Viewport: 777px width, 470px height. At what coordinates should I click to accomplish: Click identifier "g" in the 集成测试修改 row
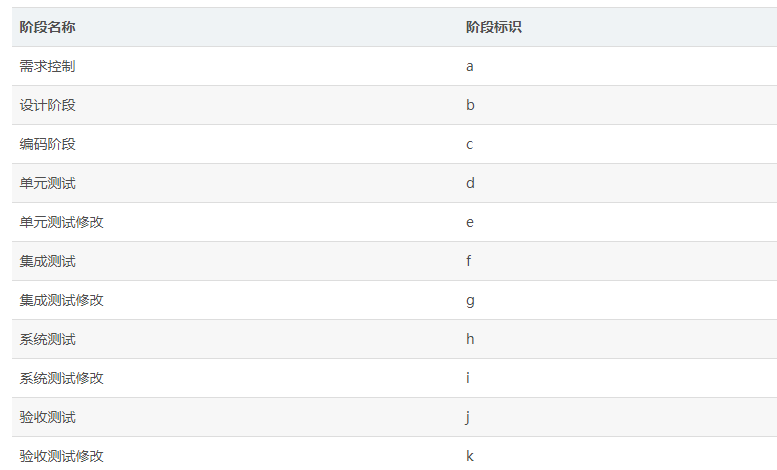(470, 300)
